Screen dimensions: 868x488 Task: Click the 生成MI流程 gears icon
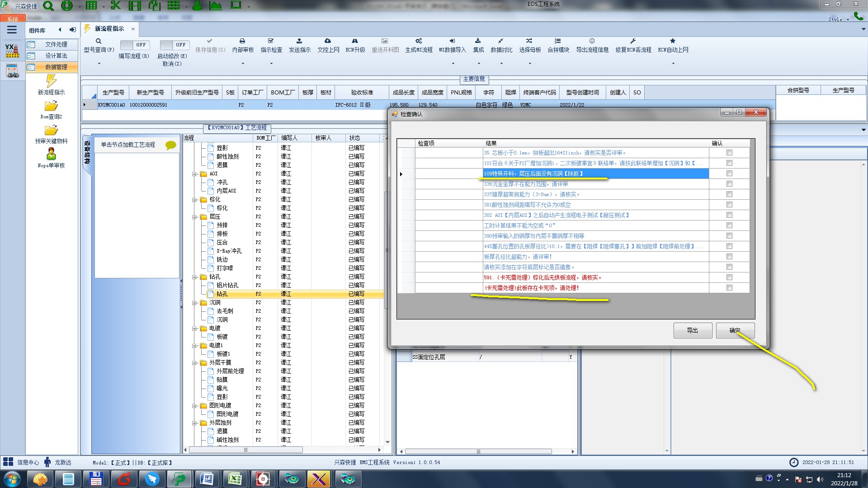419,41
